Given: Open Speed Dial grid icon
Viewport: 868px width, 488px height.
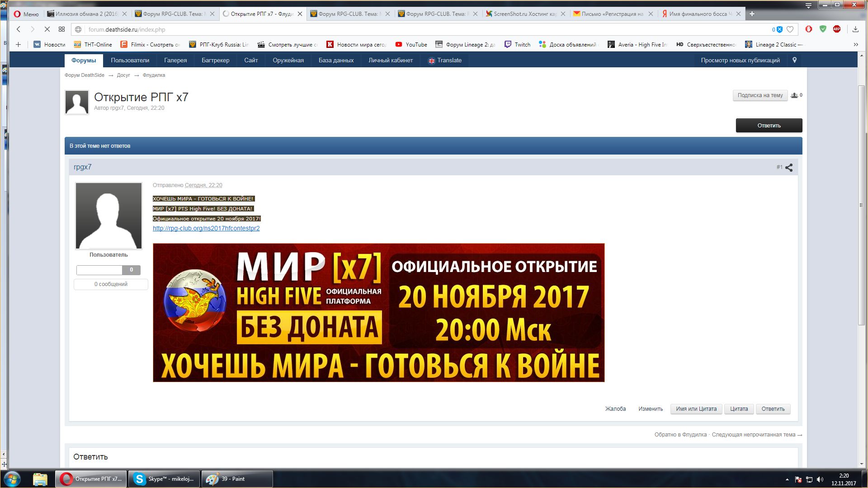Looking at the screenshot, I should pos(62,29).
